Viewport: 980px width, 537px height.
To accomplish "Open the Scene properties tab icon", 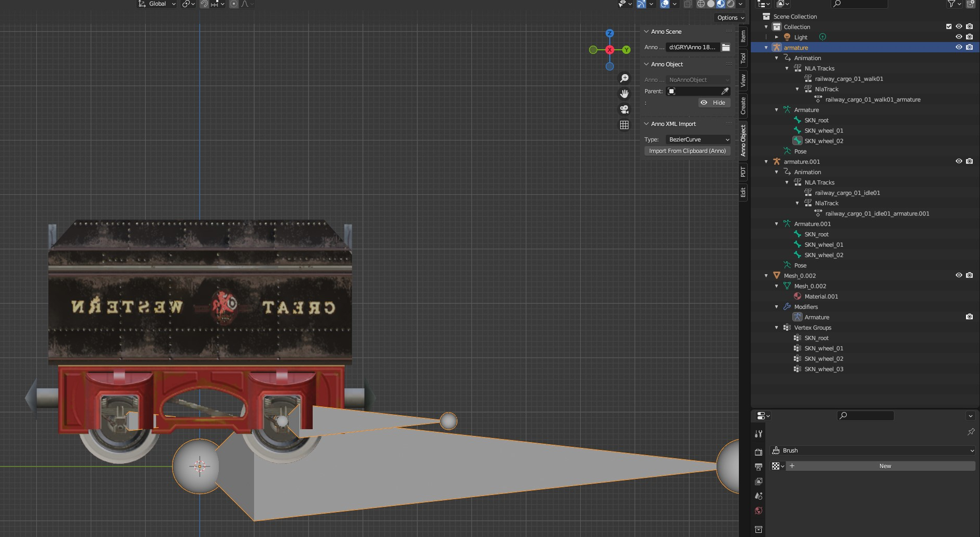I will pos(759,496).
